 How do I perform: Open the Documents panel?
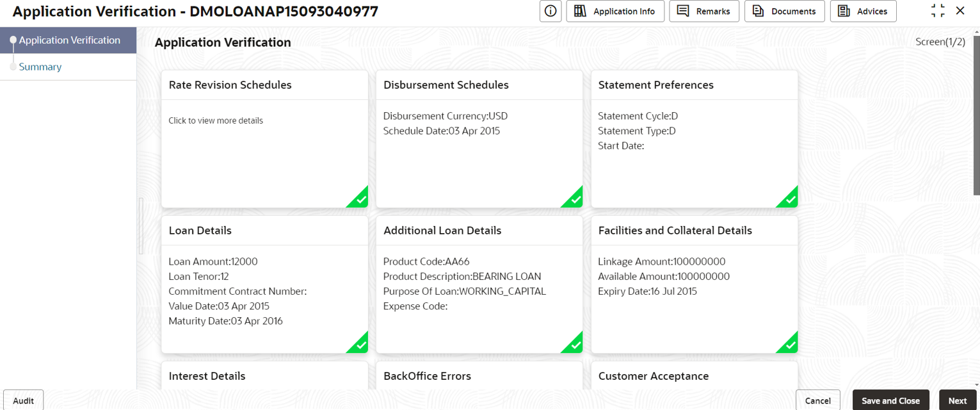coord(785,11)
